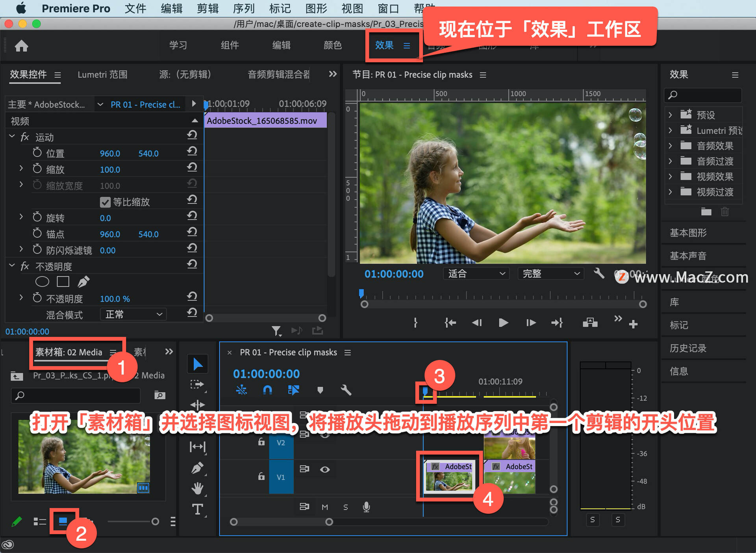
Task: Play the program monitor video
Action: tap(503, 323)
